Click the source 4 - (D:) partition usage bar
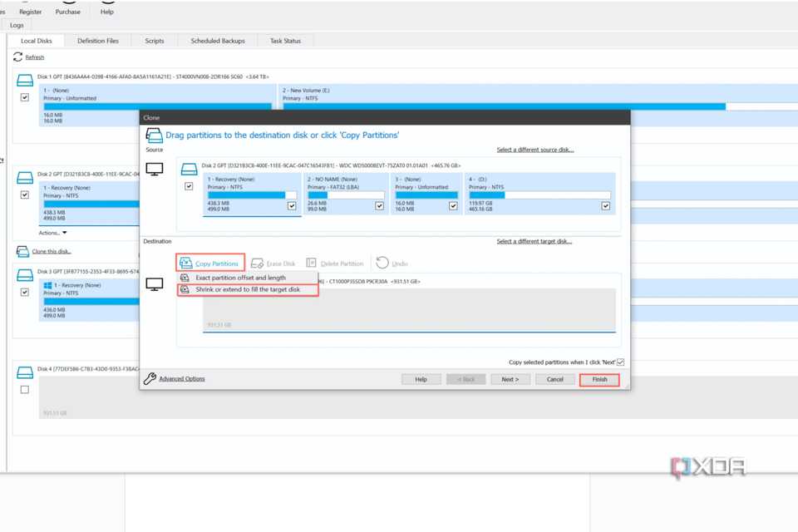The image size is (798, 532). 539,195
